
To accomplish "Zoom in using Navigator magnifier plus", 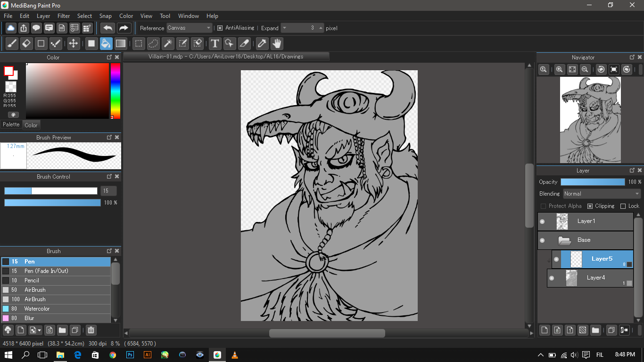I will (559, 69).
